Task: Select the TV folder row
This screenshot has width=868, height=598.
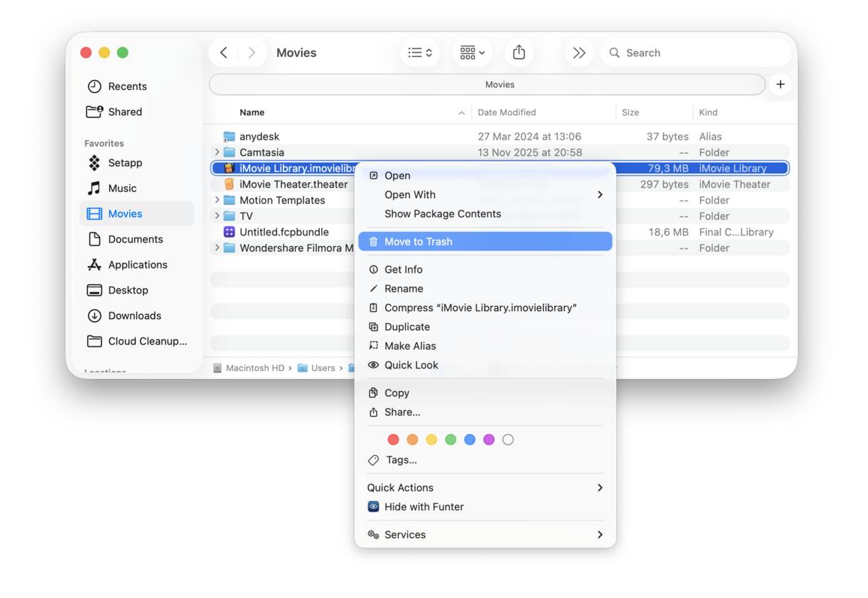Action: [x=283, y=216]
